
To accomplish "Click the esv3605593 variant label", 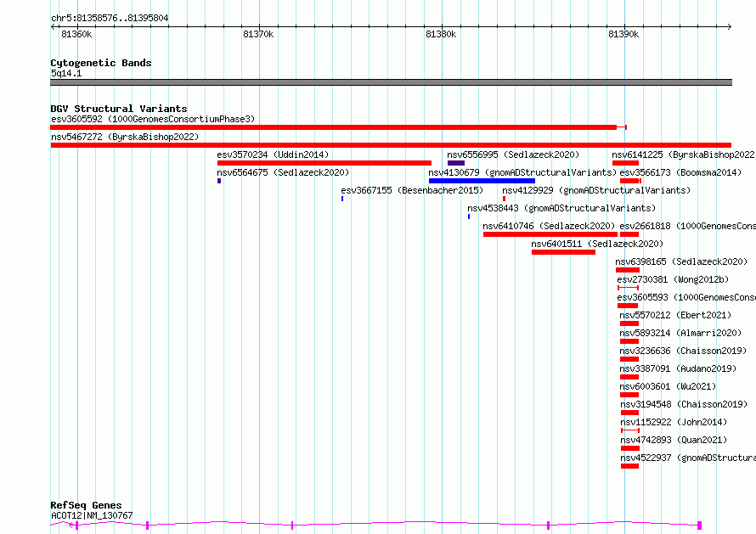I will 686,297.
